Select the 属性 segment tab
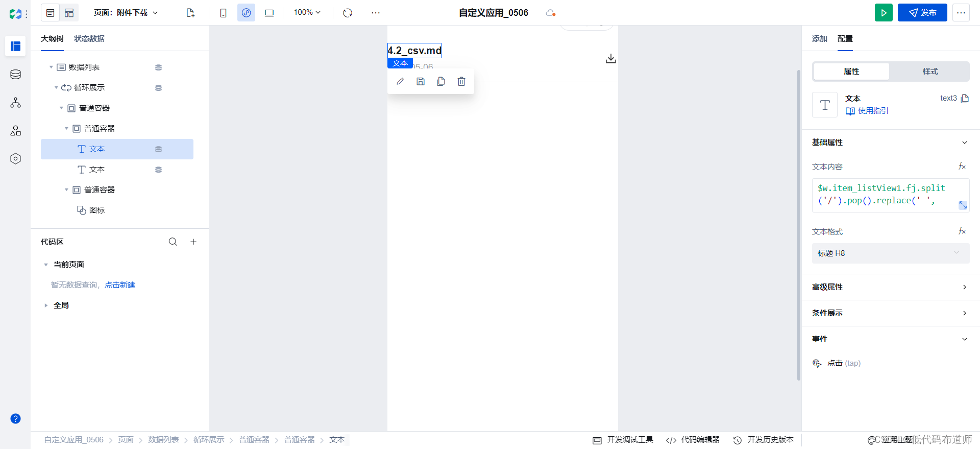The image size is (980, 449). click(x=851, y=72)
